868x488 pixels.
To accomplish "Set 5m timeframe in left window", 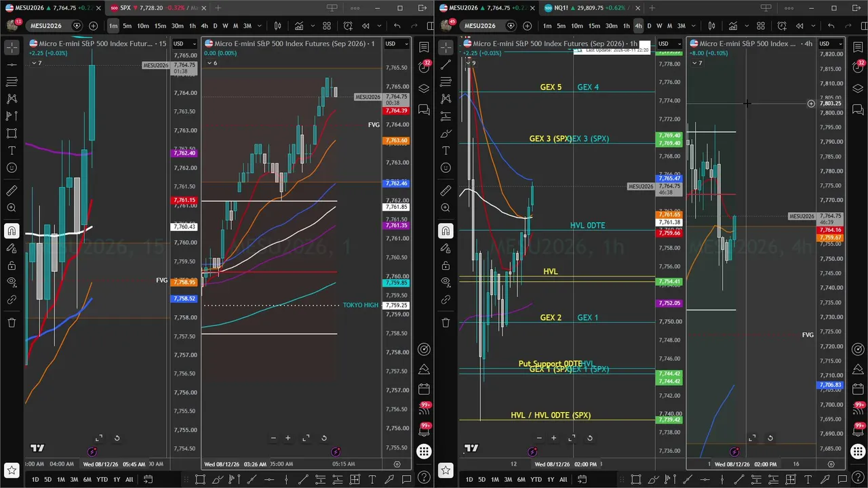I will point(127,26).
